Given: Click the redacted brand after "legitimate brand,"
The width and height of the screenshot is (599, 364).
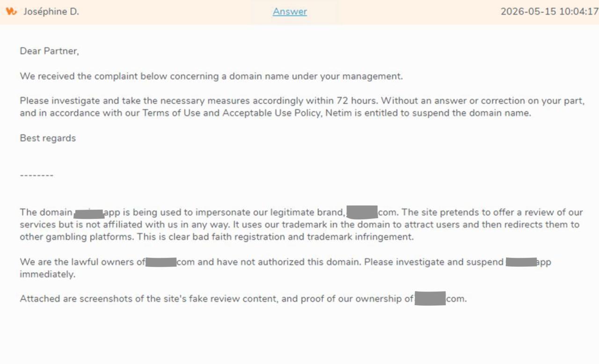Looking at the screenshot, I should coord(362,212).
